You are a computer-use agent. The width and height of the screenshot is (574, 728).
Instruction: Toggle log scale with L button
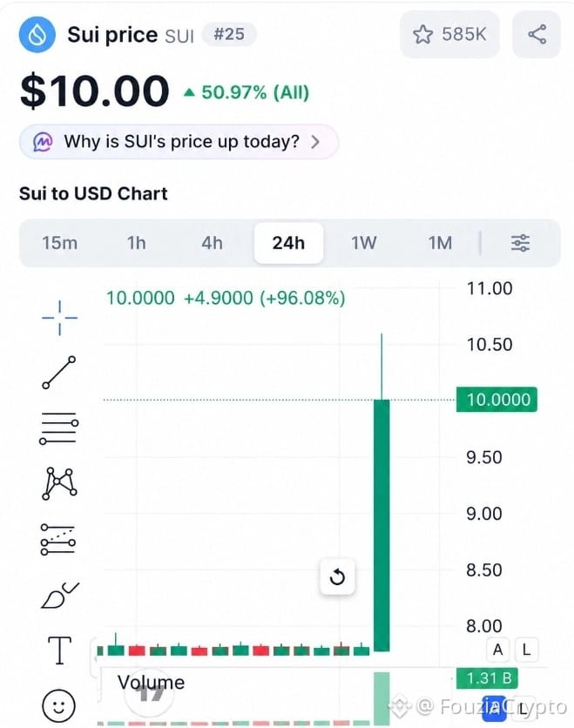[x=526, y=649]
